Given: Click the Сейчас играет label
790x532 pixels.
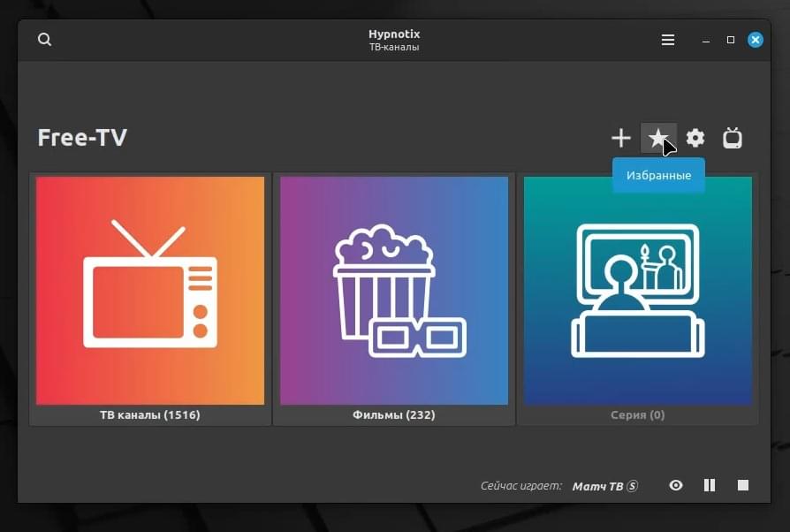Looking at the screenshot, I should point(521,486).
